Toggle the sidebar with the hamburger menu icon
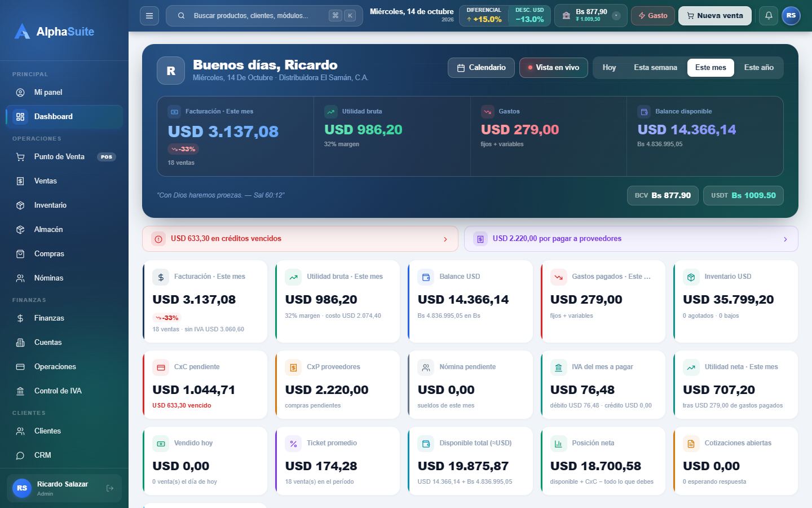812x508 pixels. tap(149, 16)
